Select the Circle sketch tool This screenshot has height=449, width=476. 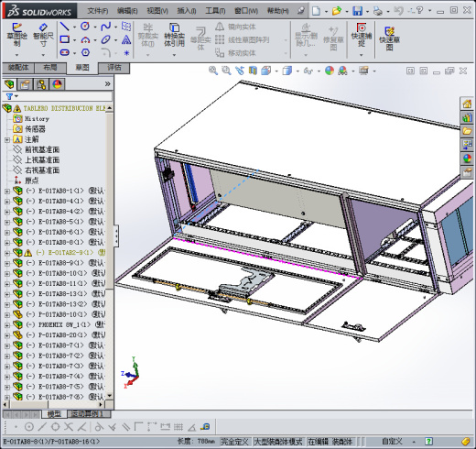click(x=85, y=27)
